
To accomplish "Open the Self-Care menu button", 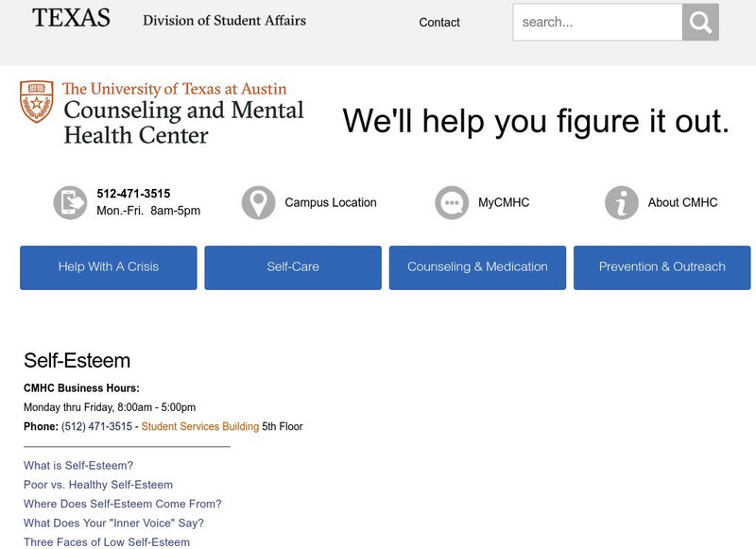I will (x=293, y=267).
